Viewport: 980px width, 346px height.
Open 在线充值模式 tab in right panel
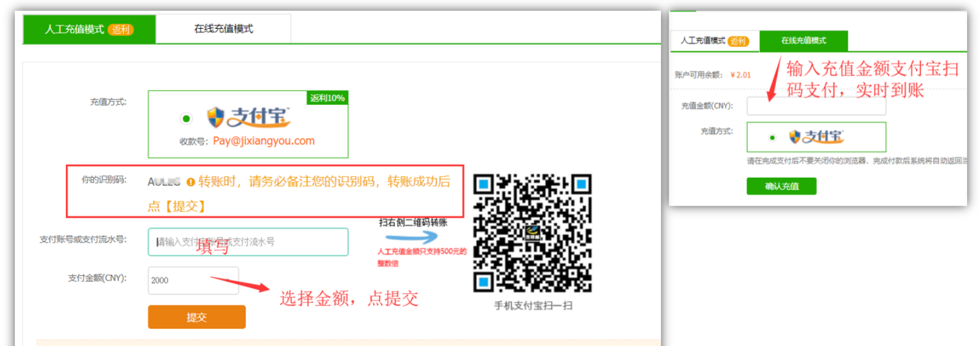[804, 41]
